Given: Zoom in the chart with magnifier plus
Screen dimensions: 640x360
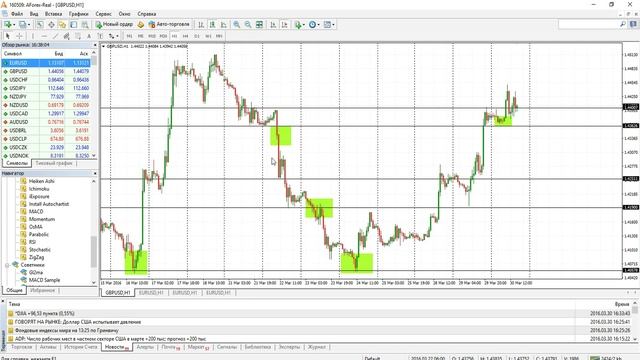Looking at the screenshot, I should (x=236, y=25).
